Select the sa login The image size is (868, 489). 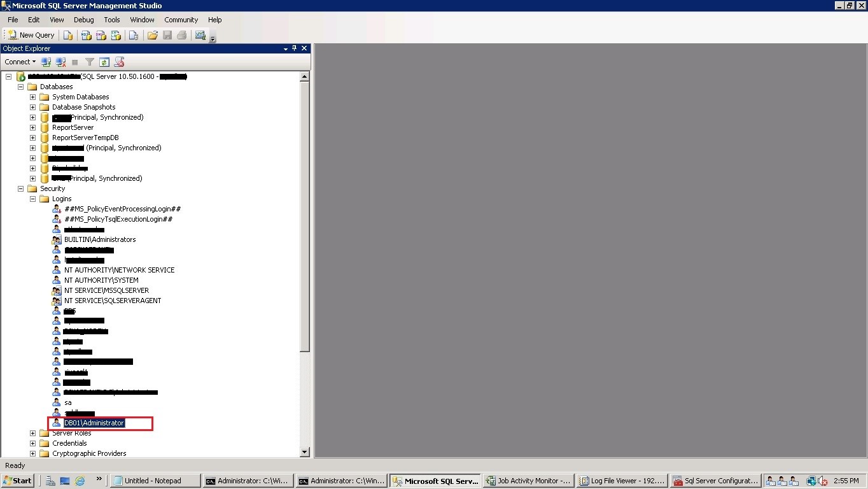(x=68, y=402)
